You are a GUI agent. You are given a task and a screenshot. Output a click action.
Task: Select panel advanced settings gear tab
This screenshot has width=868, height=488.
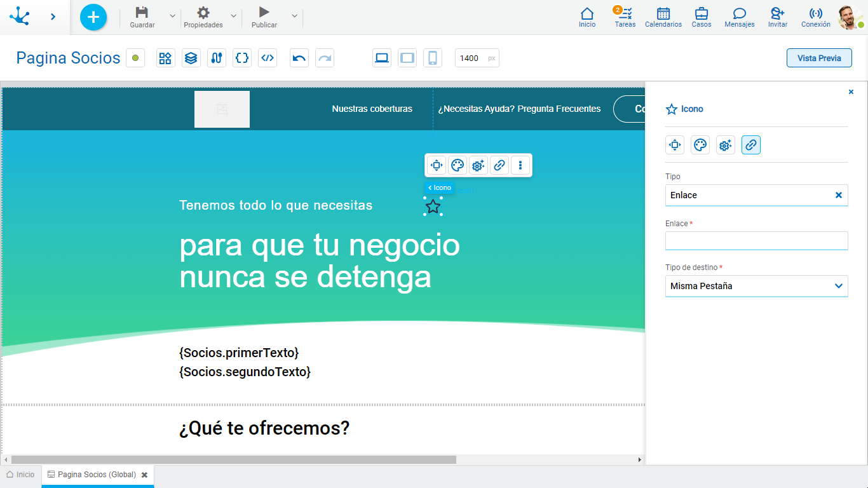tap(726, 145)
